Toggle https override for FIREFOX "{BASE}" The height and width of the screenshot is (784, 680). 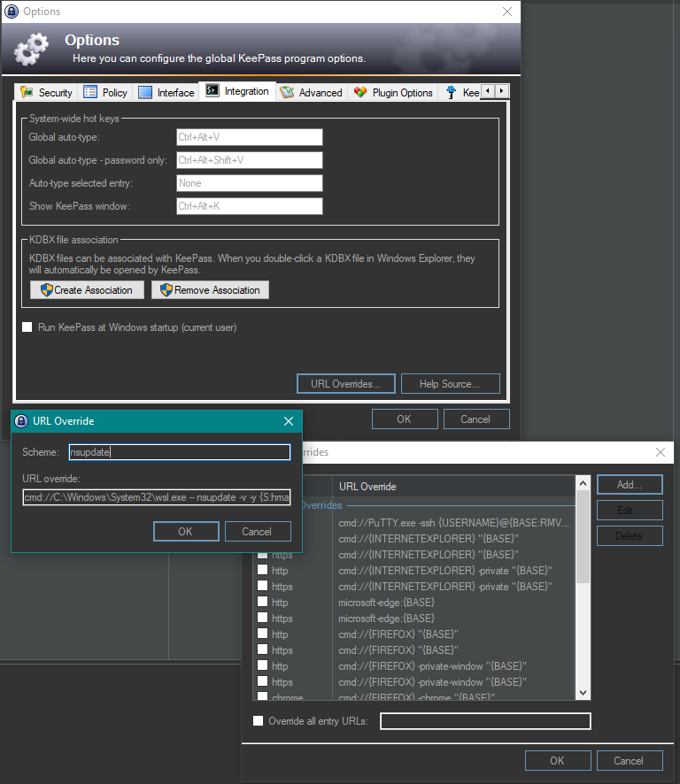(x=262, y=649)
